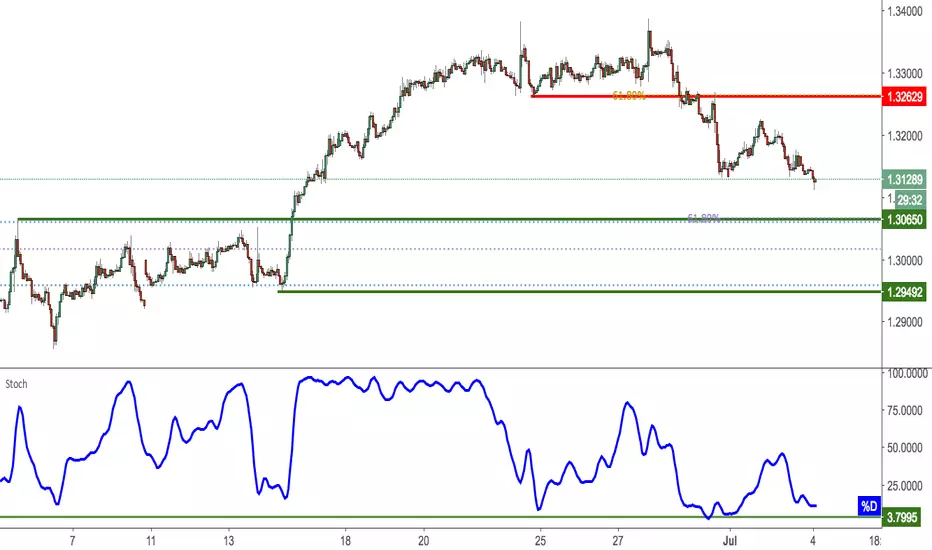Select the upper green support line at 1.30650

450,219
